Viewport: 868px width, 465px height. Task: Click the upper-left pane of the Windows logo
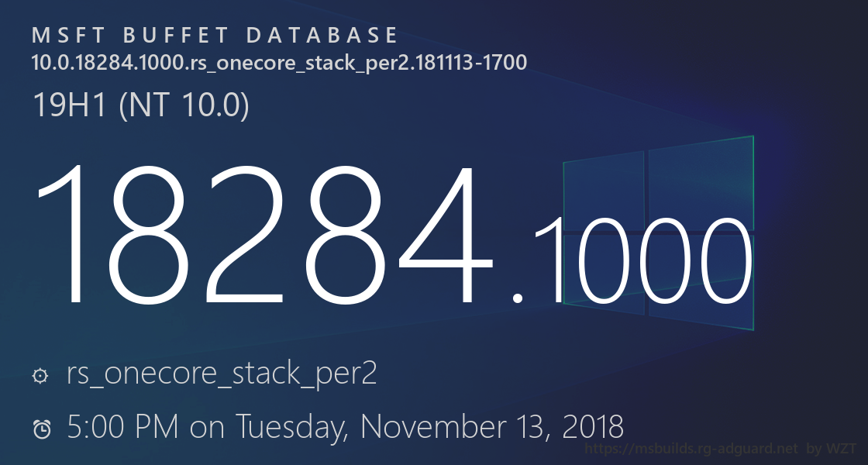(603, 191)
